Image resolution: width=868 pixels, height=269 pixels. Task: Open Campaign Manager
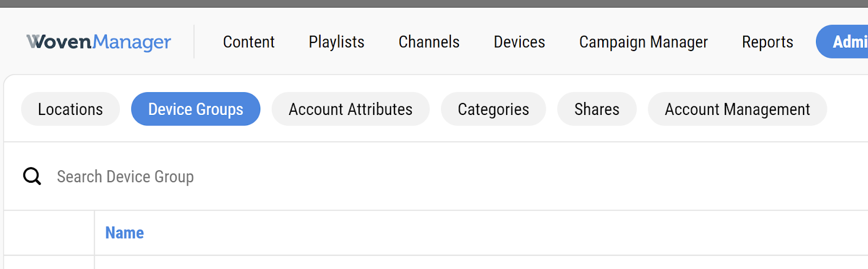pyautogui.click(x=643, y=42)
